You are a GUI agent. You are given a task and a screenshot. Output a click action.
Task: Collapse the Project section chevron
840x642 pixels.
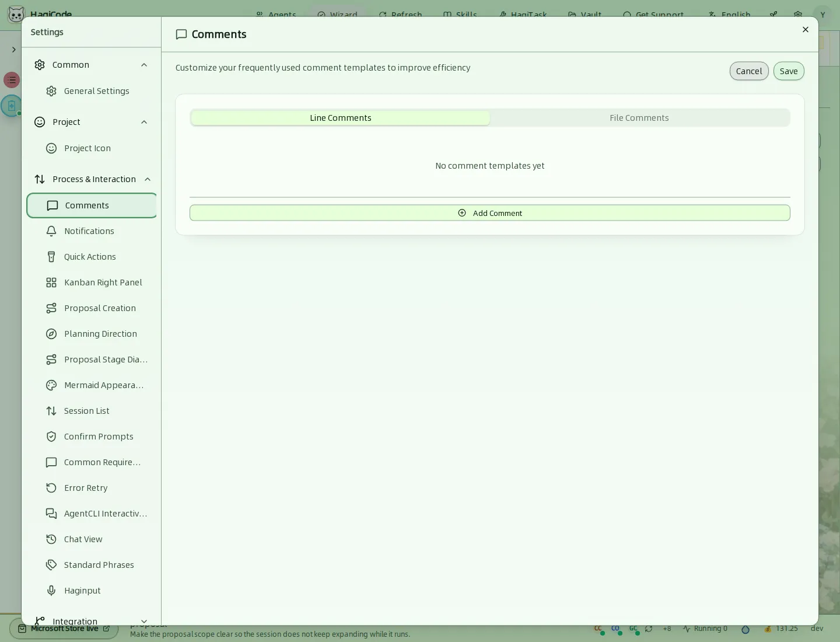pyautogui.click(x=144, y=122)
